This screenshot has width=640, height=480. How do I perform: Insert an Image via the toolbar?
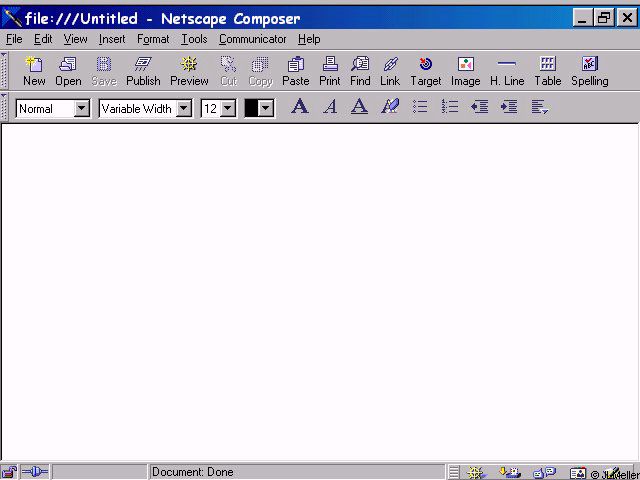pyautogui.click(x=465, y=71)
